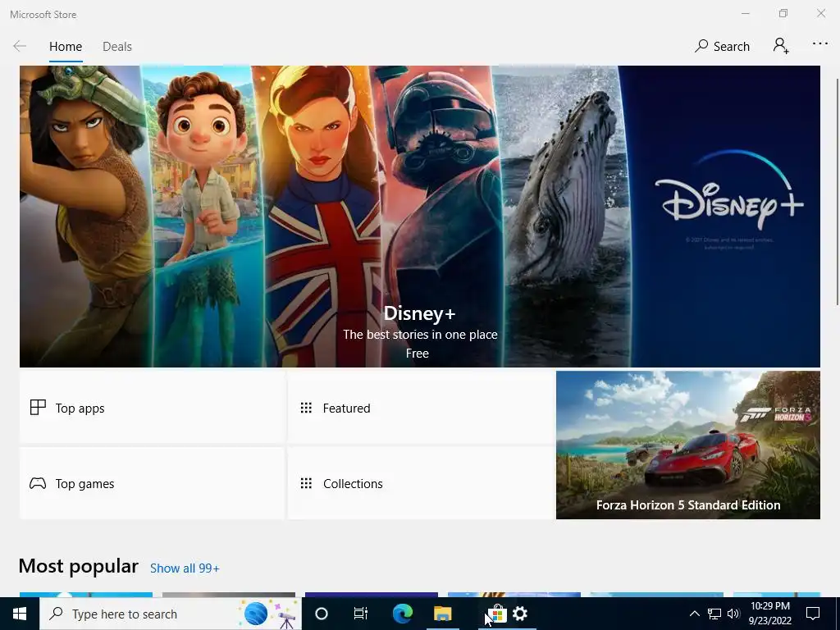Minimize the Microsoft Store window
Viewport: 840px width, 630px height.
745,13
